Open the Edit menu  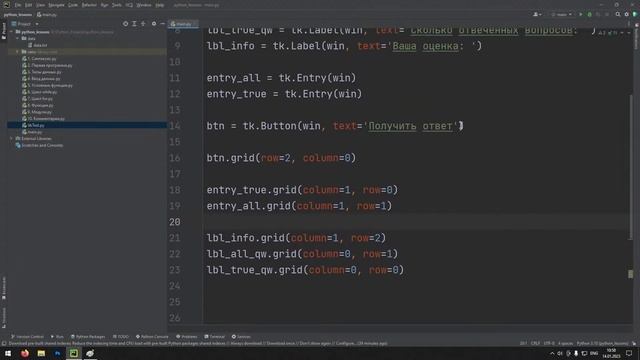tap(28, 5)
